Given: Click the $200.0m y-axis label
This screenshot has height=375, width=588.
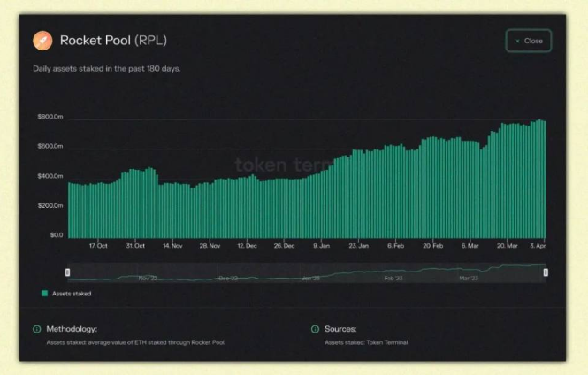Looking at the screenshot, I should point(50,205).
